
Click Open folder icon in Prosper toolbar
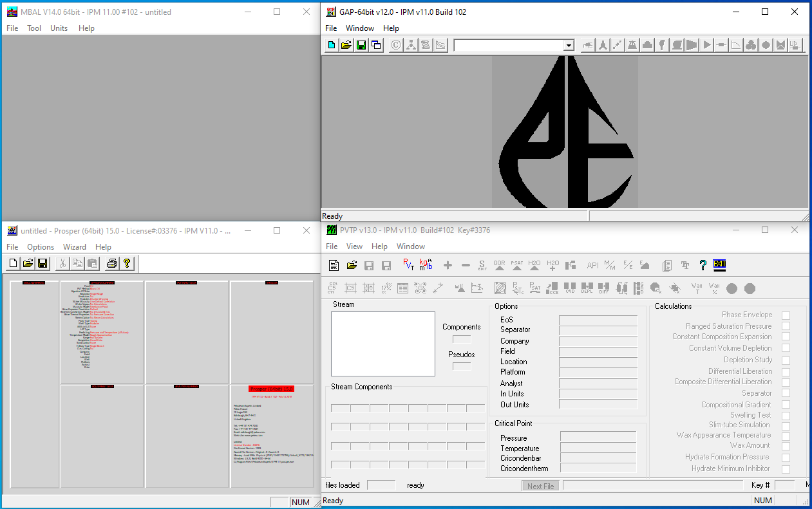(x=28, y=263)
